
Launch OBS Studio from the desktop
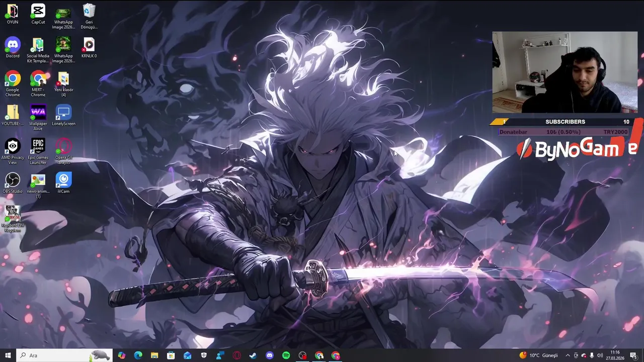point(13,183)
